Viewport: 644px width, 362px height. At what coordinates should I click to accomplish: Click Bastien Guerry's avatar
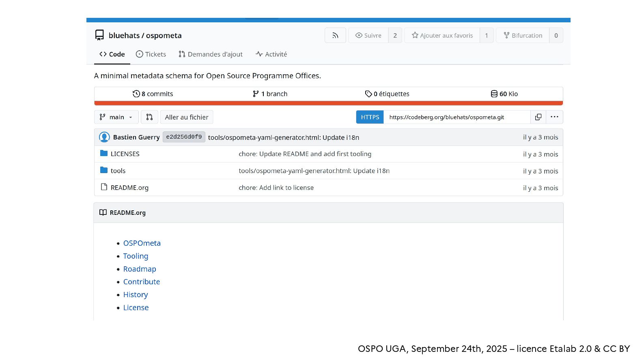[104, 137]
